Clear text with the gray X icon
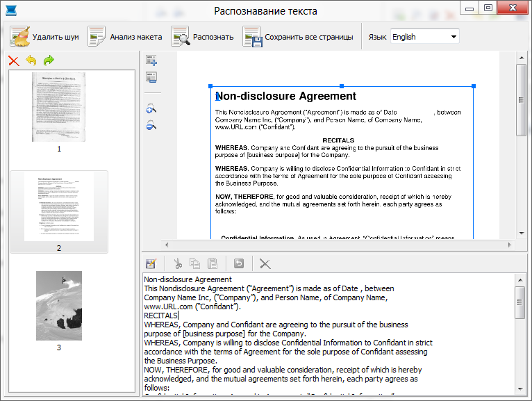The image size is (532, 401). pyautogui.click(x=265, y=263)
